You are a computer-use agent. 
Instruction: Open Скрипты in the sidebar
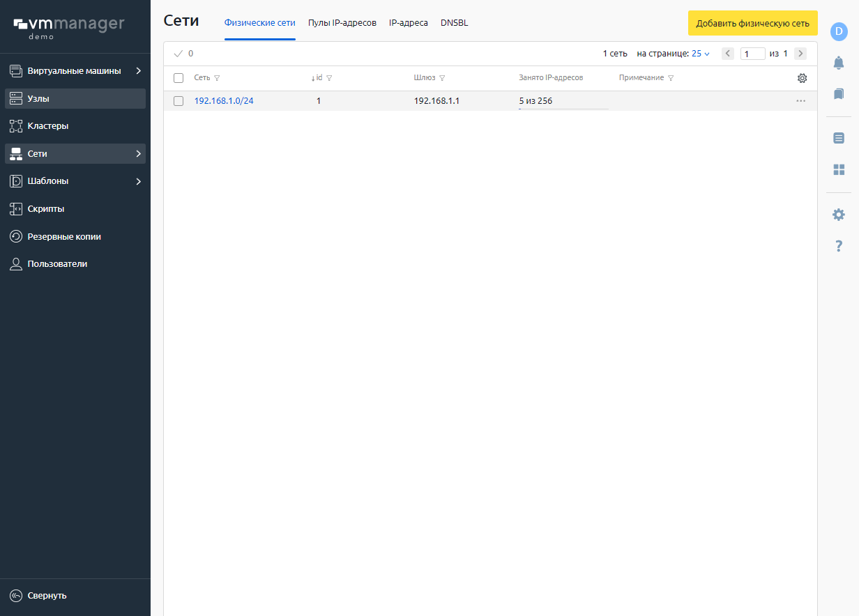click(75, 209)
